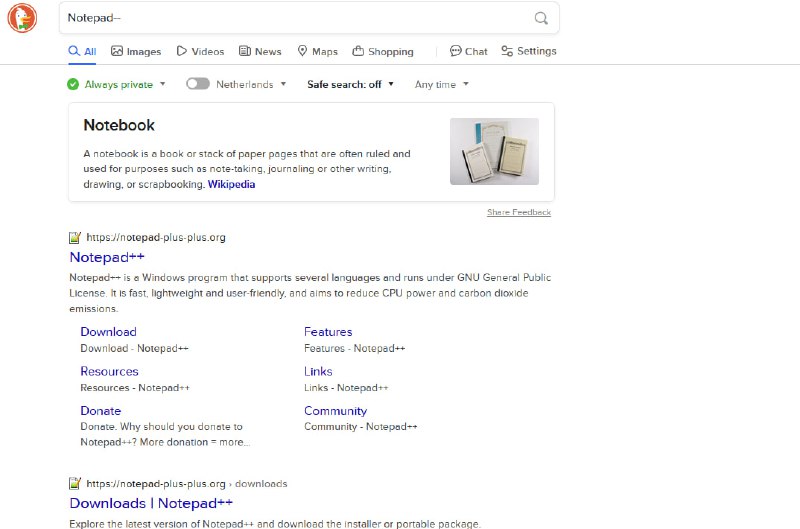800x529 pixels.
Task: Open the Netherlands region dropdown arrow
Action: [x=283, y=85]
